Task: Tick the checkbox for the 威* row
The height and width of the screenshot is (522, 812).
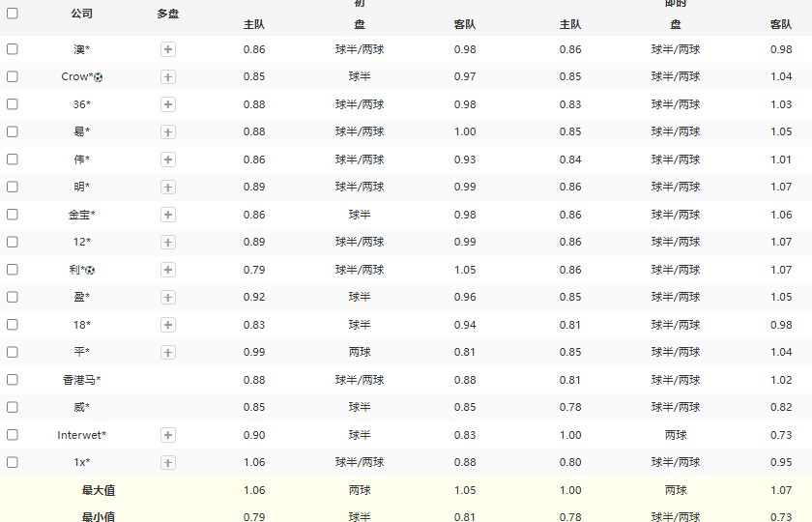Action: 13,407
